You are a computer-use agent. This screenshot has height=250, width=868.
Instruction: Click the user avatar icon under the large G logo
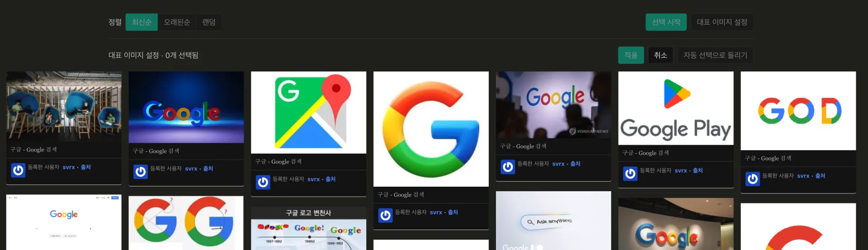click(x=386, y=216)
